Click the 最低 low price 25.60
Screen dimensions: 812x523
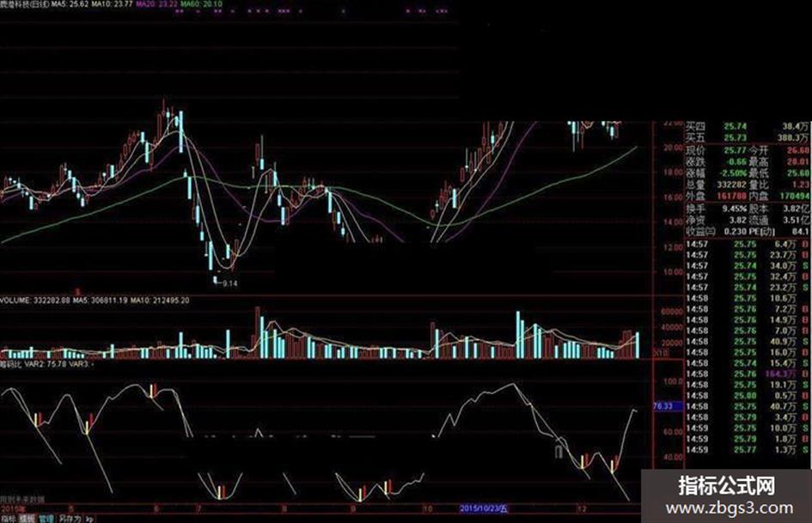[797, 173]
